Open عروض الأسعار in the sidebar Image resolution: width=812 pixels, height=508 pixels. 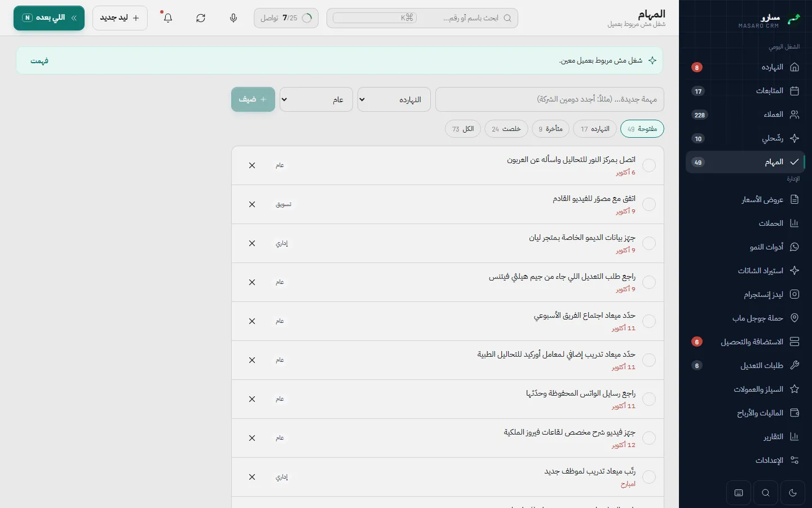tap(745, 199)
